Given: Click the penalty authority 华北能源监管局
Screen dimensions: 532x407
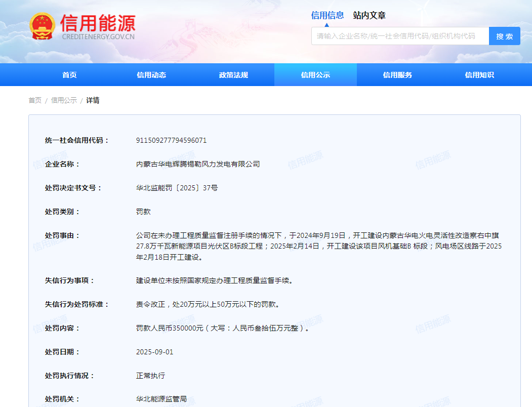Looking at the screenshot, I should pos(161,399).
